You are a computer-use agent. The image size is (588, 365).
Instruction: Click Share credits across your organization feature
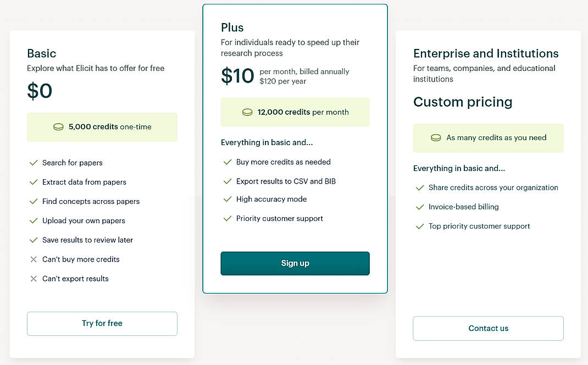(492, 187)
